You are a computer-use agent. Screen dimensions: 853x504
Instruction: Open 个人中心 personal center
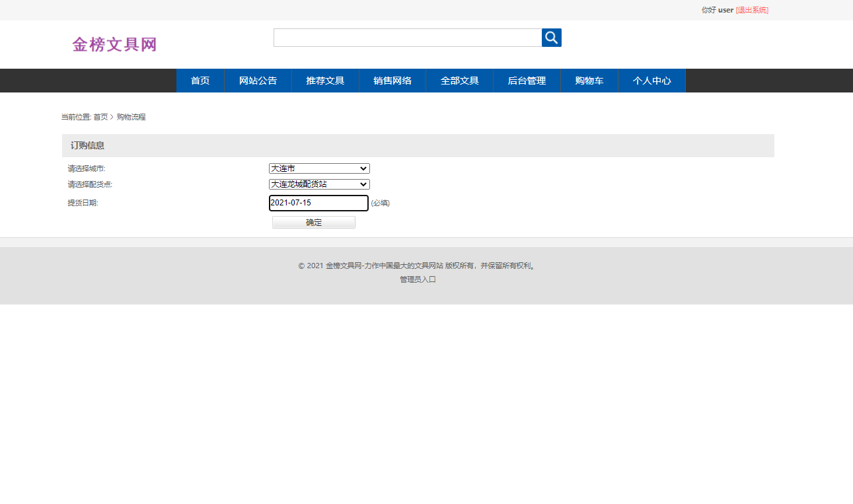(651, 80)
